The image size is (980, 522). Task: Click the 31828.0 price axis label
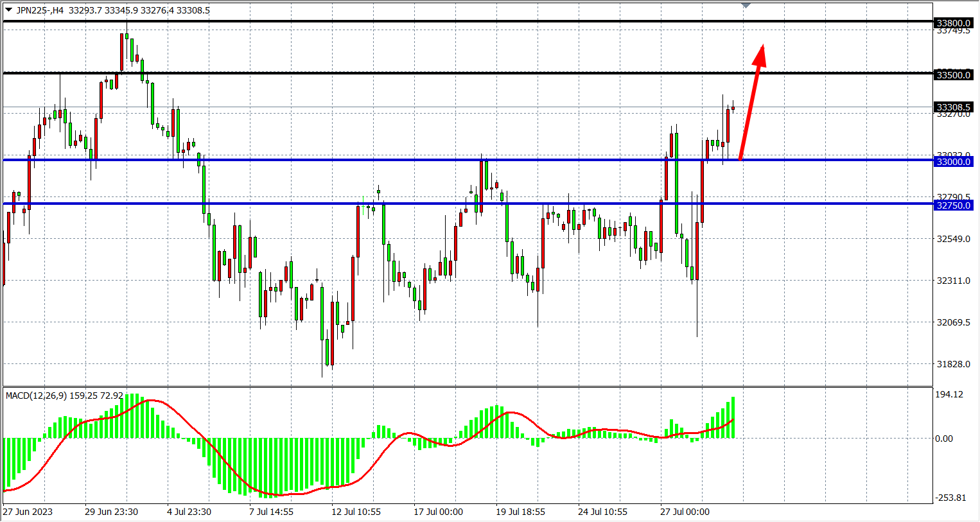(954, 364)
